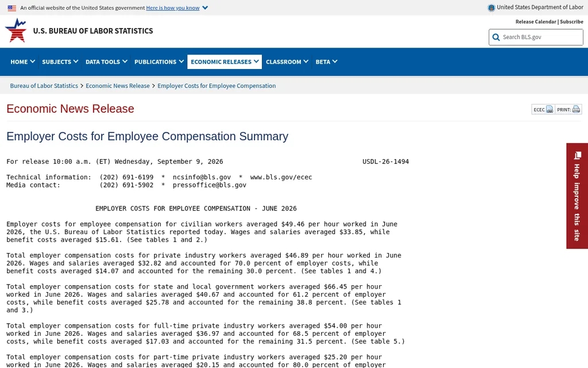Click the (202) 691-5902 phone number

[x=126, y=185]
